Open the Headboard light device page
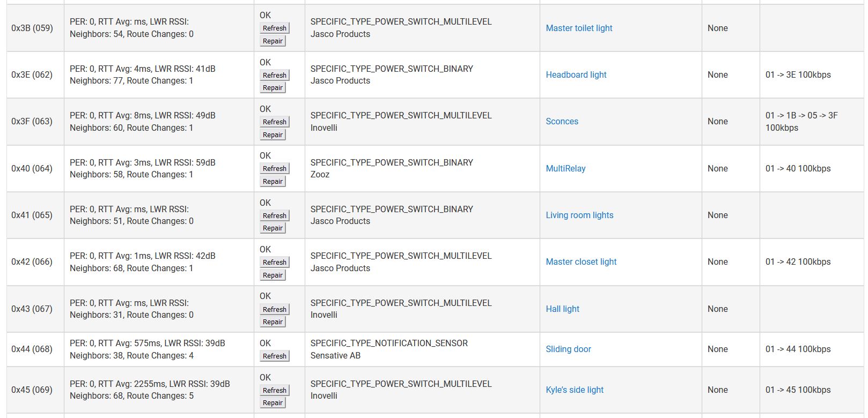Screen dimensions: 868x418 (x=576, y=74)
